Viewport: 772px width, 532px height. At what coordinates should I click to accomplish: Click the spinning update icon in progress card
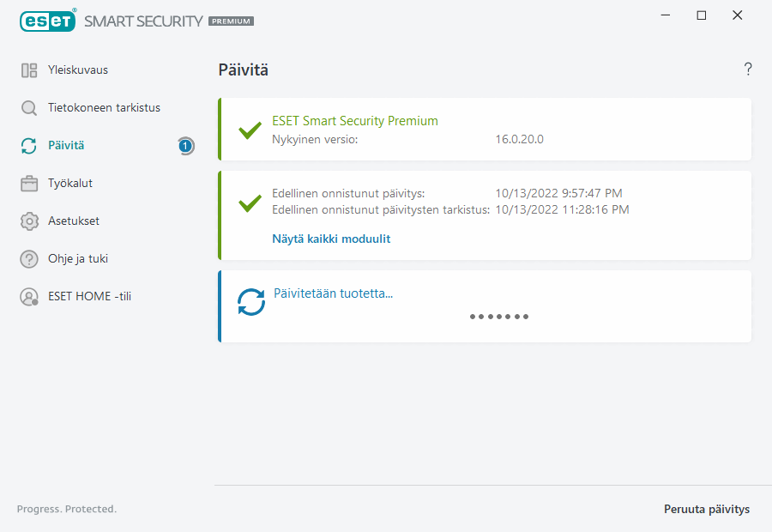coord(251,302)
